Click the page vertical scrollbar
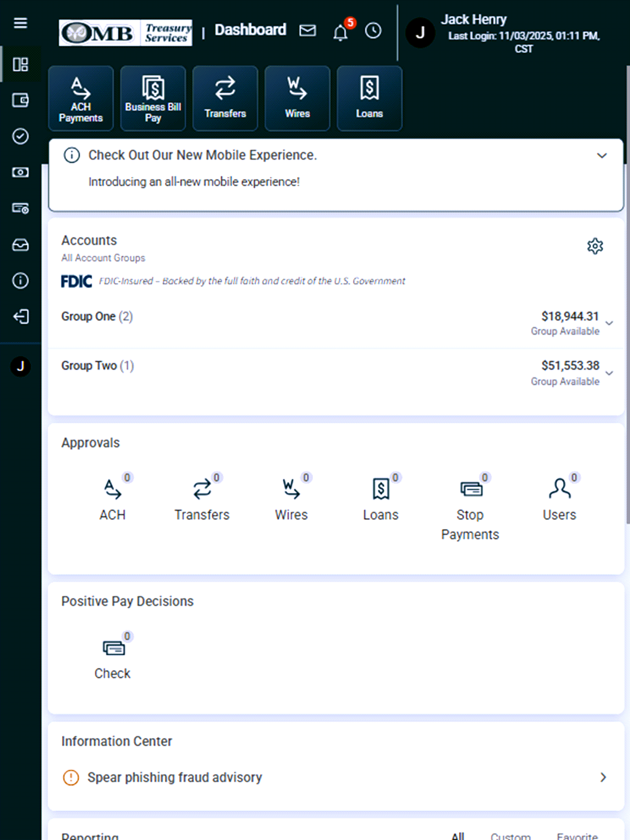The height and width of the screenshot is (840, 630). 628,294
